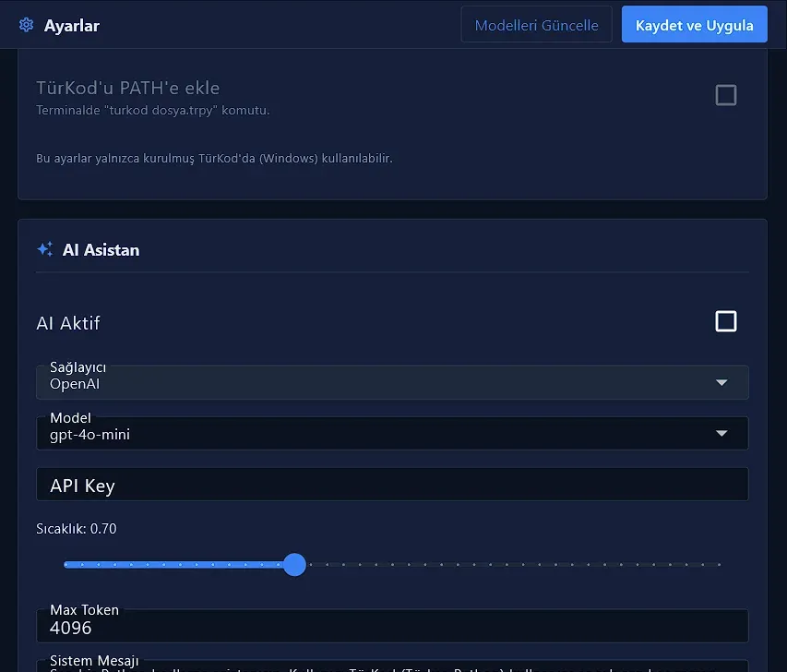Click the Ayarlar title text
Screen dimensions: 787x672
(72, 26)
